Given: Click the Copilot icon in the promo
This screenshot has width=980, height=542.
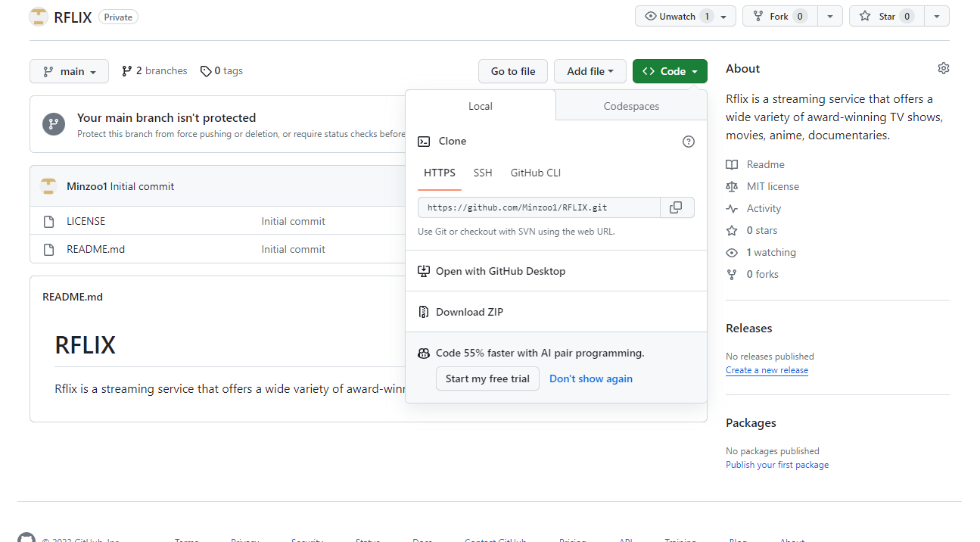Looking at the screenshot, I should tap(424, 353).
